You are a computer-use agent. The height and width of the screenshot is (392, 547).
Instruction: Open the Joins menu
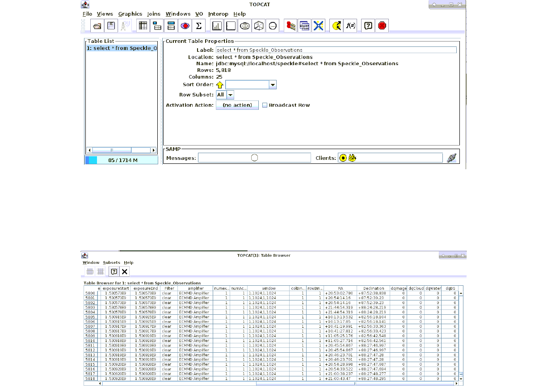[x=154, y=14]
